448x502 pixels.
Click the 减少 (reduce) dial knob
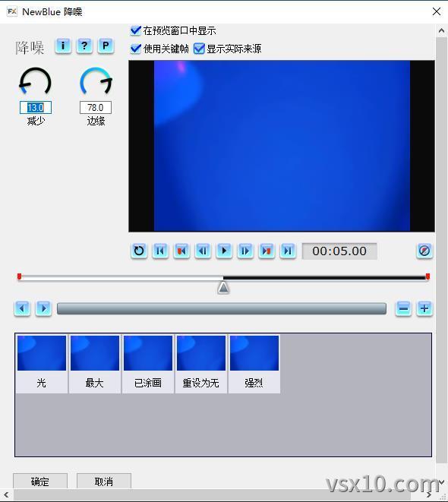(x=35, y=81)
